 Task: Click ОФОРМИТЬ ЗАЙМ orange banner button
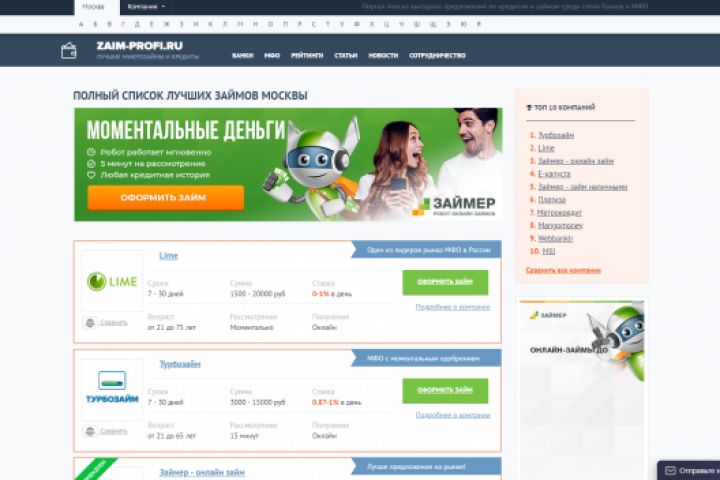165,198
